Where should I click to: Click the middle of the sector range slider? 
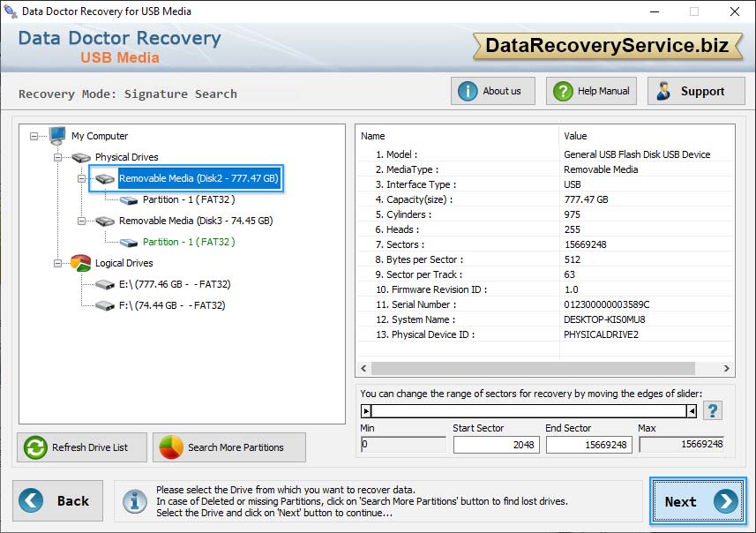coord(529,411)
